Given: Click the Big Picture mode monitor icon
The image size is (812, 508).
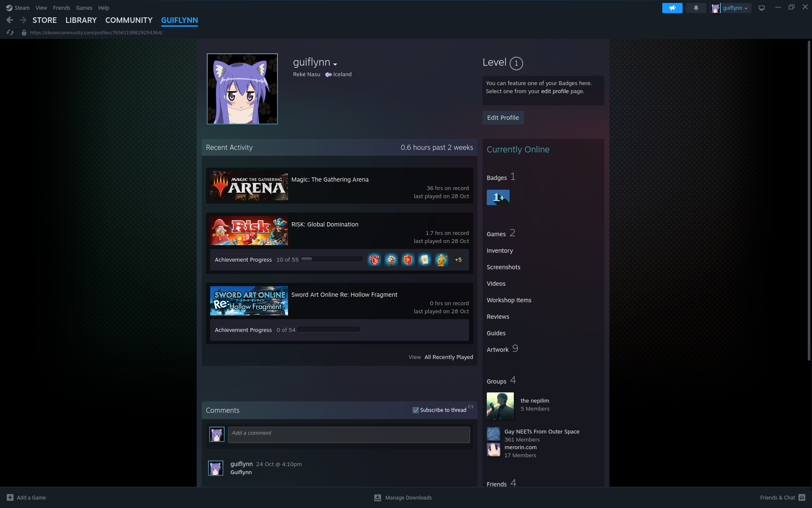Looking at the screenshot, I should click(x=762, y=8).
